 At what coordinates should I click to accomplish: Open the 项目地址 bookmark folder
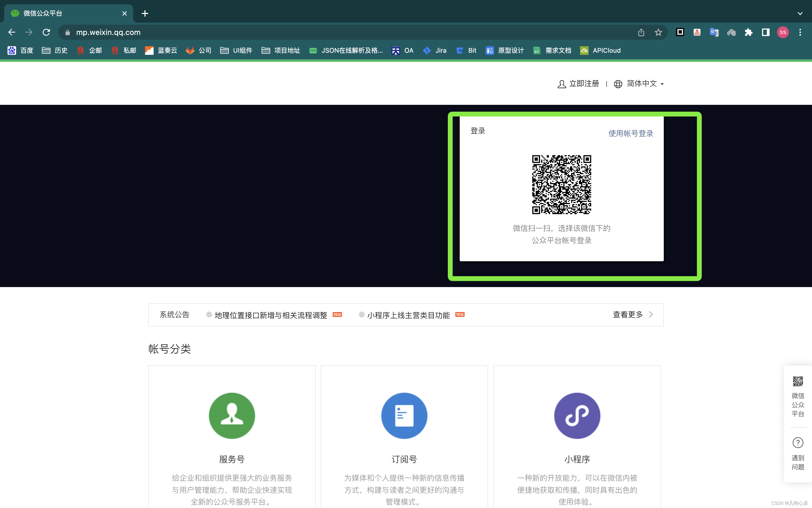pos(281,51)
